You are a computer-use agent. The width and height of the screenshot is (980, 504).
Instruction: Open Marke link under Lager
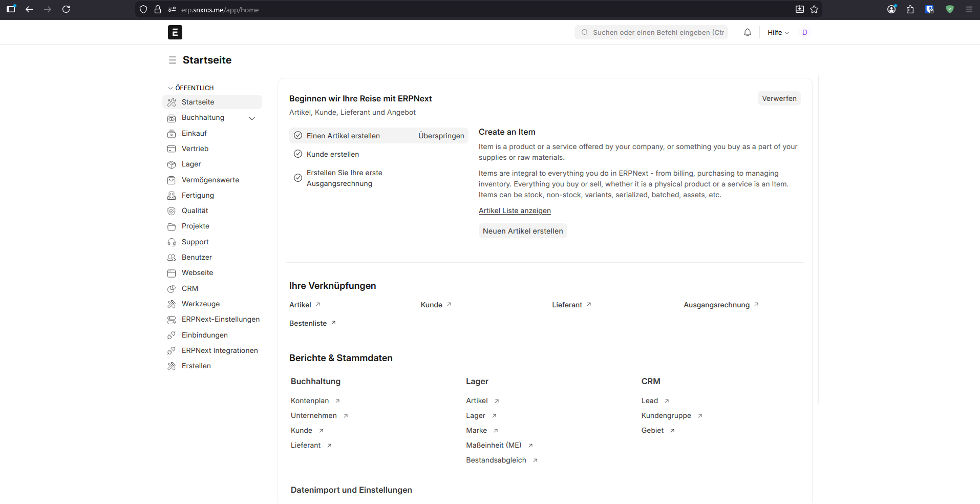click(x=482, y=430)
